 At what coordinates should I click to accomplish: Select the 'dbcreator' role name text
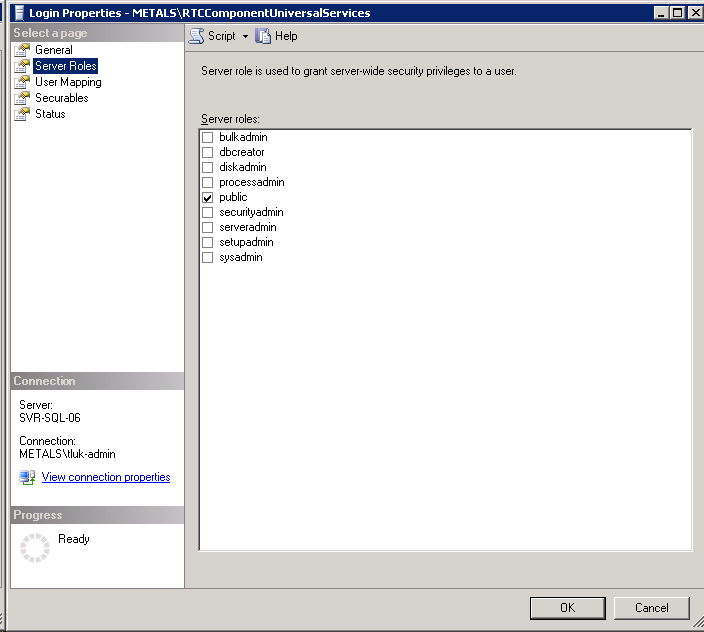click(x=242, y=152)
